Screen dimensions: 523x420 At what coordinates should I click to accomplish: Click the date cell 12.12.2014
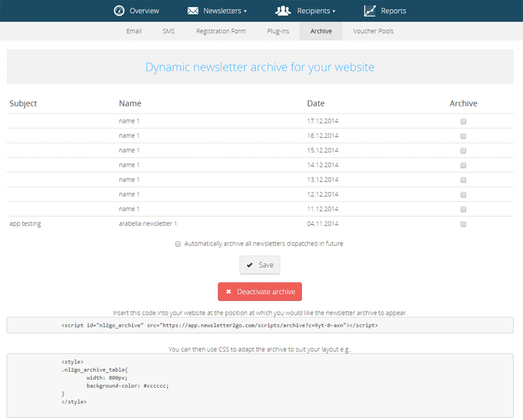(322, 195)
